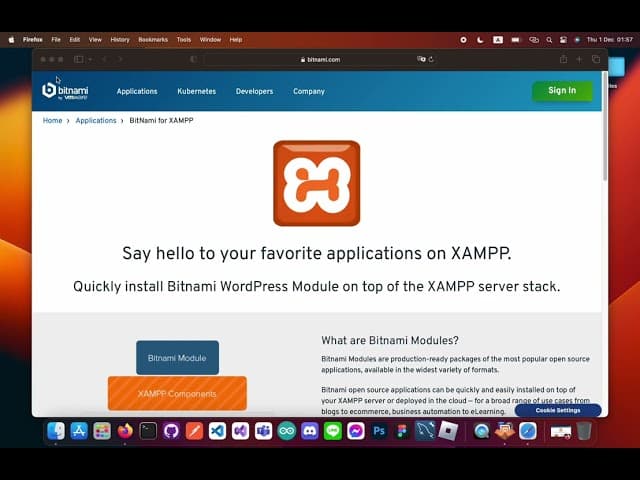Open the keyboard input source menu

498,40
